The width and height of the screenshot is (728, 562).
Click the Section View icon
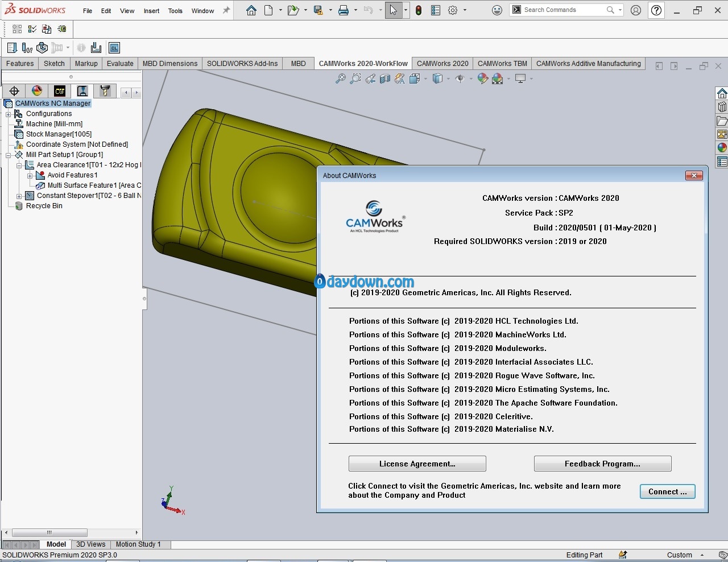(x=385, y=79)
